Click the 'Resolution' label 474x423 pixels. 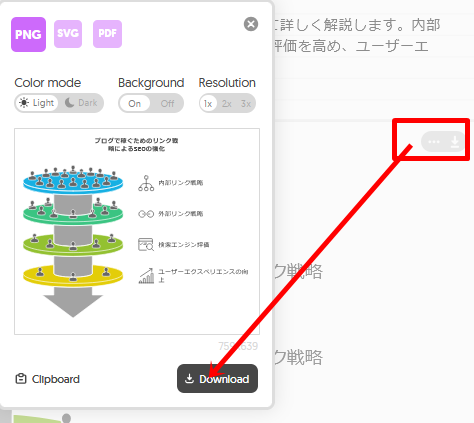coord(227,83)
